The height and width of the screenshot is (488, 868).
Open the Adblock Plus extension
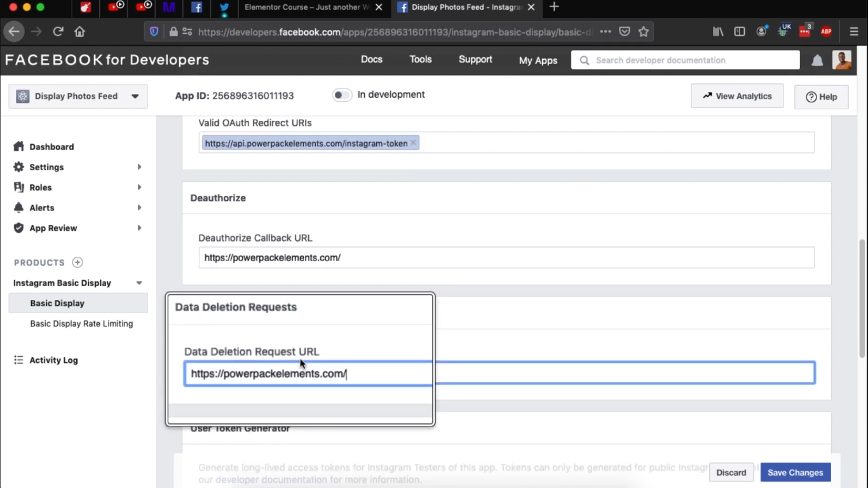click(826, 31)
